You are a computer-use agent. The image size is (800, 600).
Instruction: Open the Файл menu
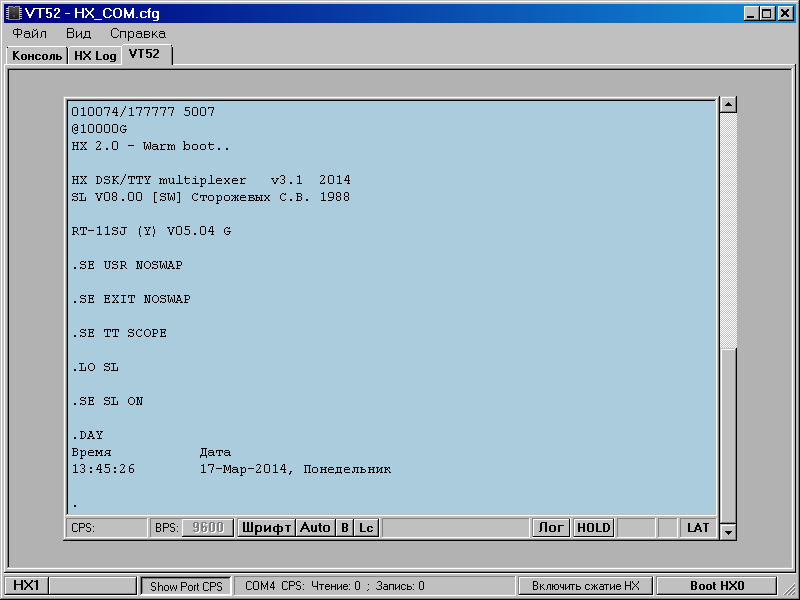[x=30, y=33]
